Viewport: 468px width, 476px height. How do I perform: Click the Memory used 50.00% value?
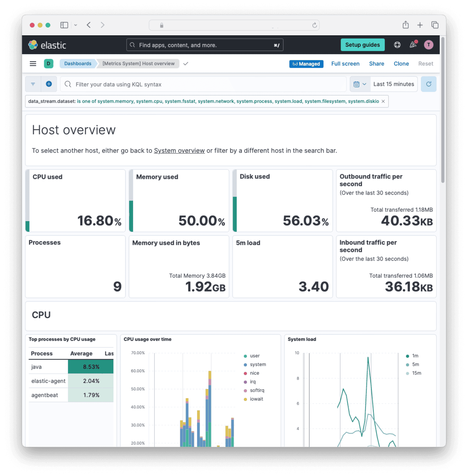tap(202, 221)
